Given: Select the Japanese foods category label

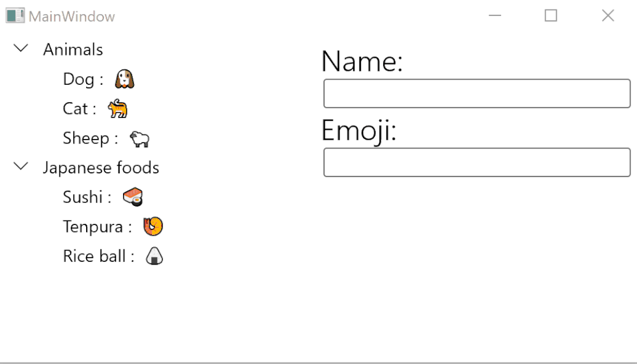Looking at the screenshot, I should [x=101, y=168].
